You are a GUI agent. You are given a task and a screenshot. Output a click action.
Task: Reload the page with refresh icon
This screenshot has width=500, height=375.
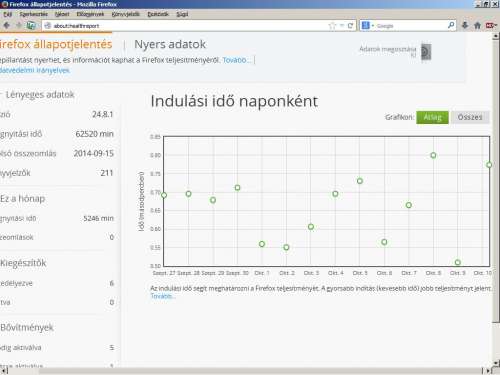[350, 26]
